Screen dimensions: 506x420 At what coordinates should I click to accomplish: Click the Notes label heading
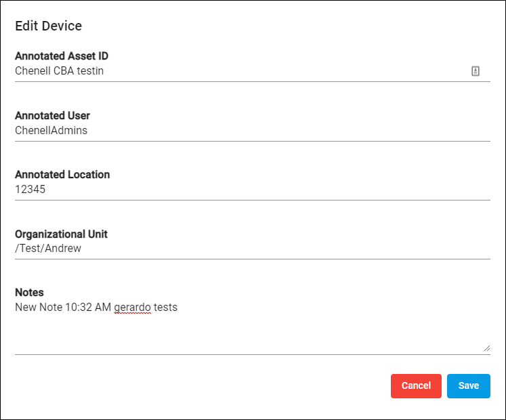coord(29,293)
